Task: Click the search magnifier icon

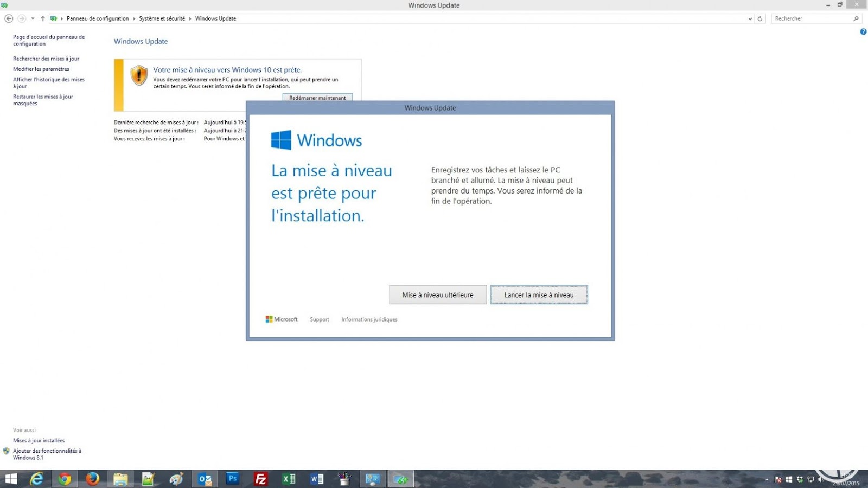Action: [856, 18]
